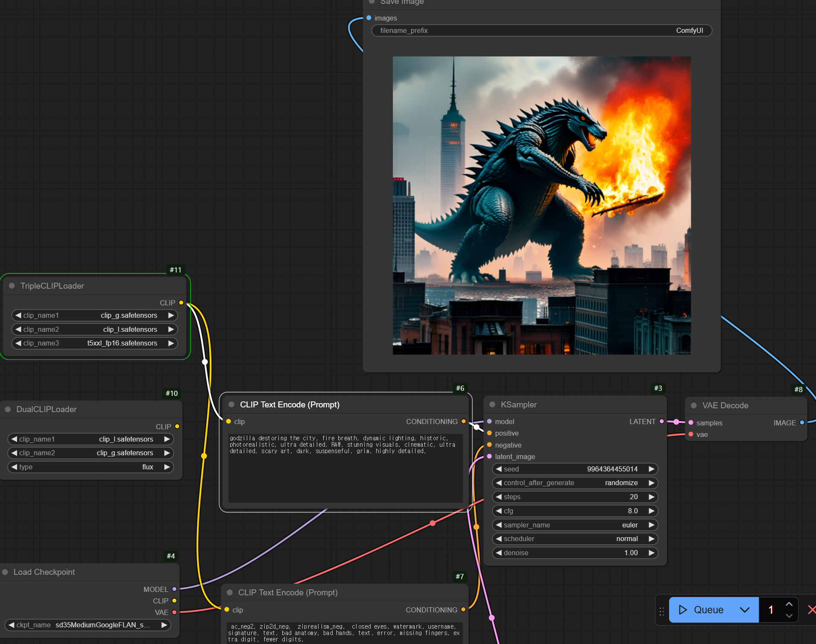Click the denoise slider in KSampler
Viewport: 816px width, 644px height.
click(575, 553)
